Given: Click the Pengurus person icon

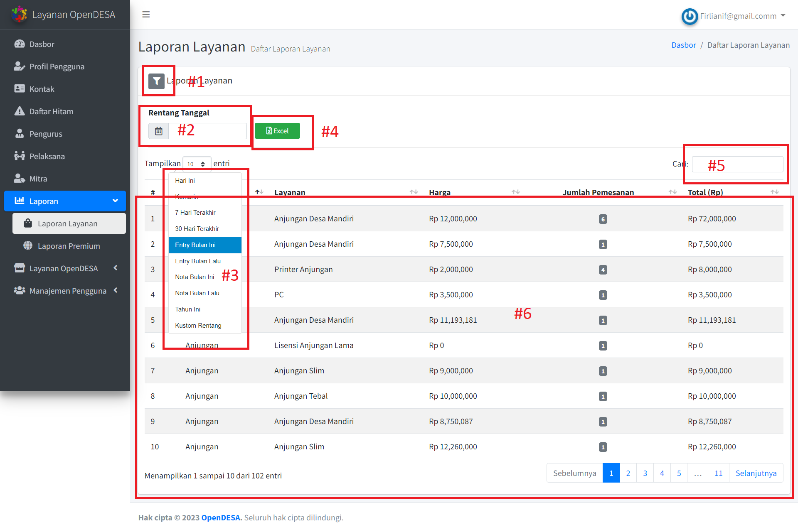Looking at the screenshot, I should 20,134.
